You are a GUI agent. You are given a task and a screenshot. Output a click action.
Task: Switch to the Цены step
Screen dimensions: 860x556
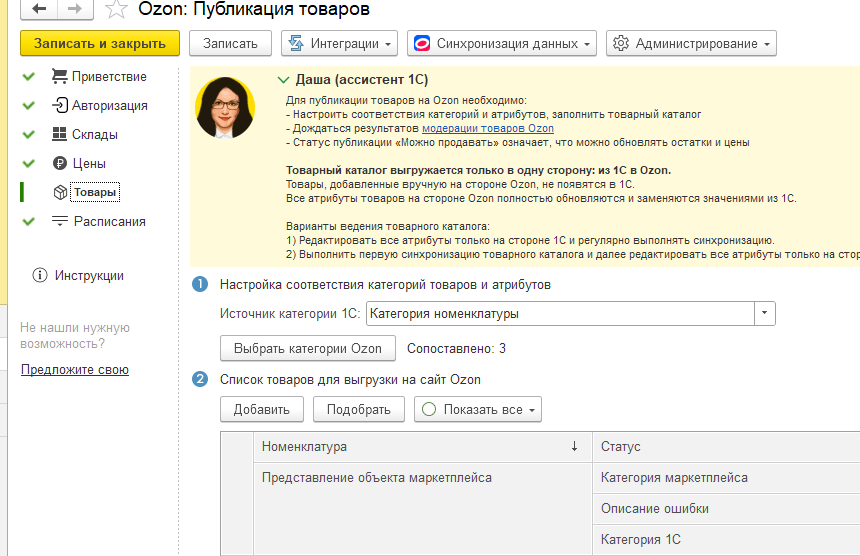point(89,163)
